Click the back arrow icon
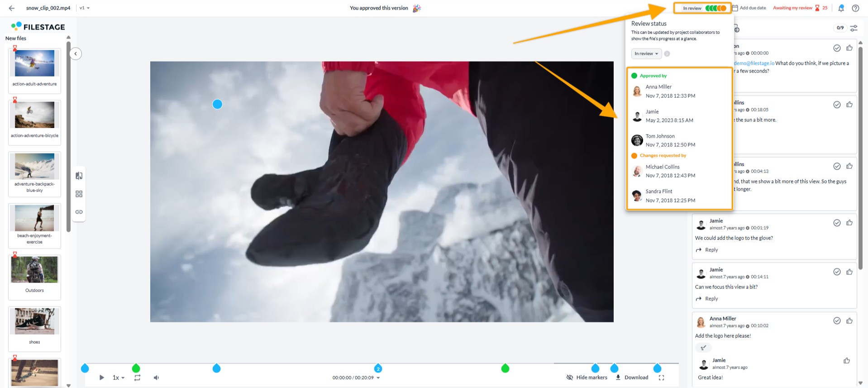 pos(12,8)
